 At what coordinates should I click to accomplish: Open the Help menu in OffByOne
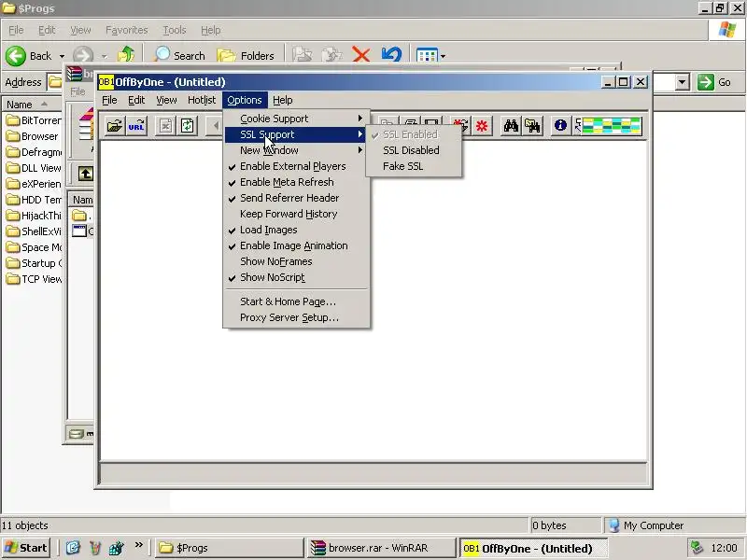point(283,100)
